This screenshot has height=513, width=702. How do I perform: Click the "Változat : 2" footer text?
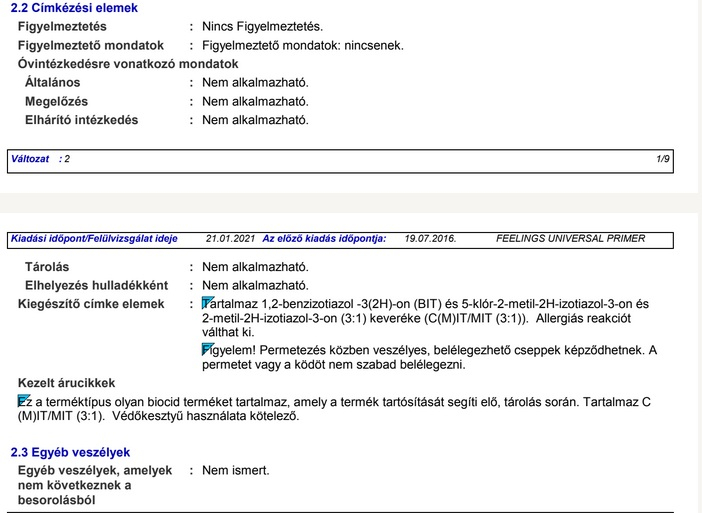click(40, 159)
